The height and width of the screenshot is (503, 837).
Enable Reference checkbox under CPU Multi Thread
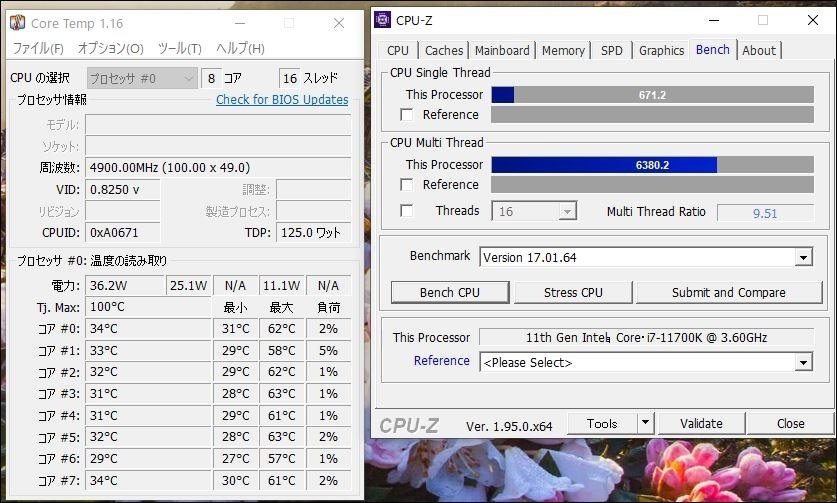[407, 185]
